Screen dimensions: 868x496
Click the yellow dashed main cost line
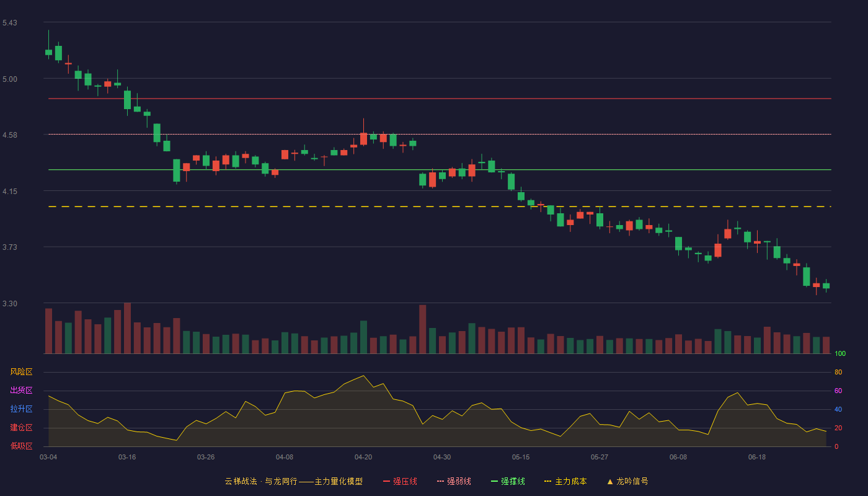[x=440, y=206]
